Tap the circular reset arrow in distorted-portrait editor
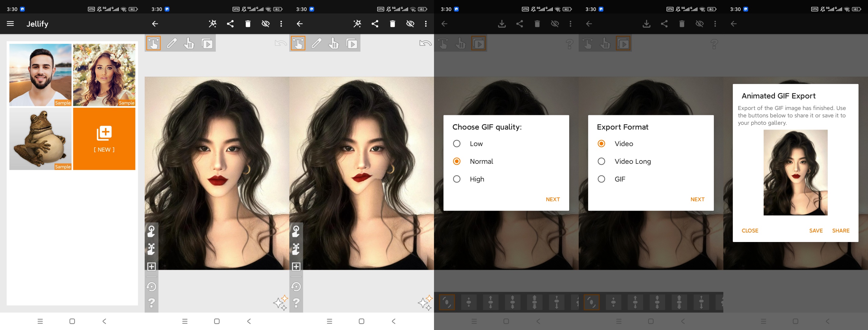Image resolution: width=868 pixels, height=330 pixels. (296, 287)
